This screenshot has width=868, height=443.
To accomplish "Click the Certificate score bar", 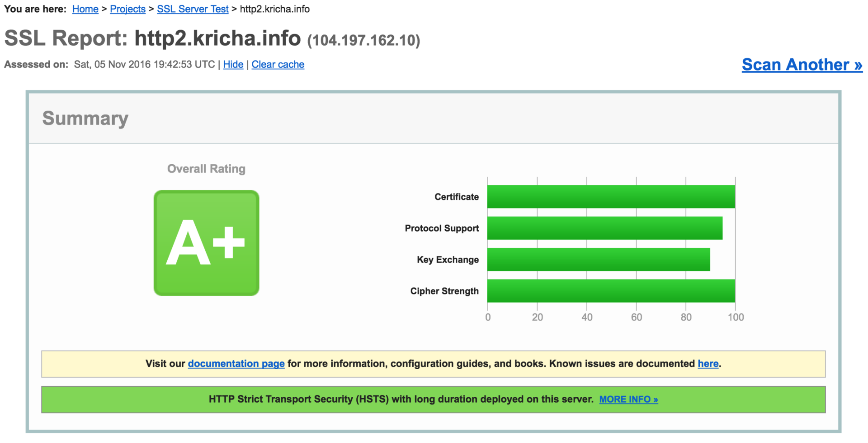I will (x=611, y=197).
